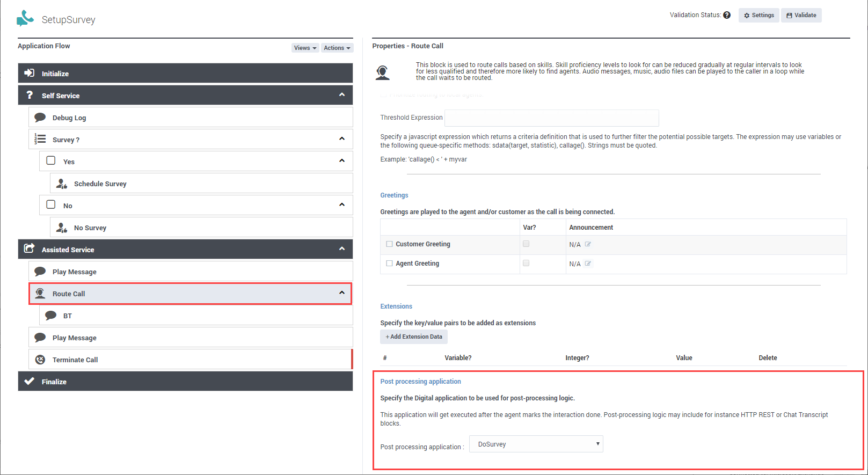Open the Post processing application dropdown

[536, 444]
